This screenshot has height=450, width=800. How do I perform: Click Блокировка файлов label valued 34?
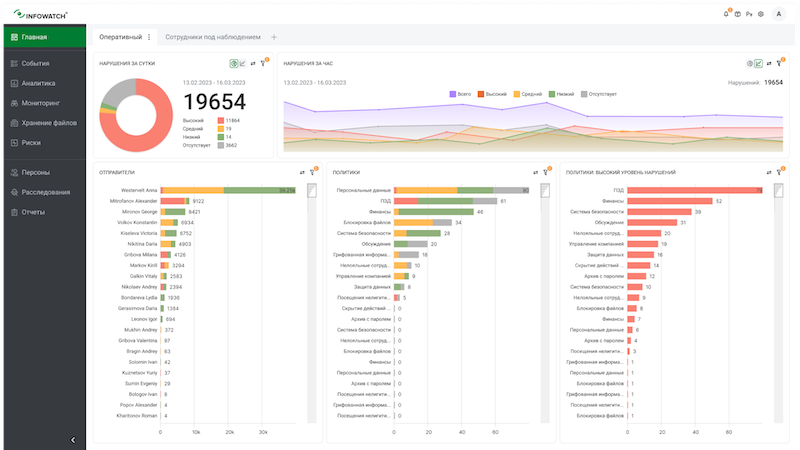coord(367,222)
